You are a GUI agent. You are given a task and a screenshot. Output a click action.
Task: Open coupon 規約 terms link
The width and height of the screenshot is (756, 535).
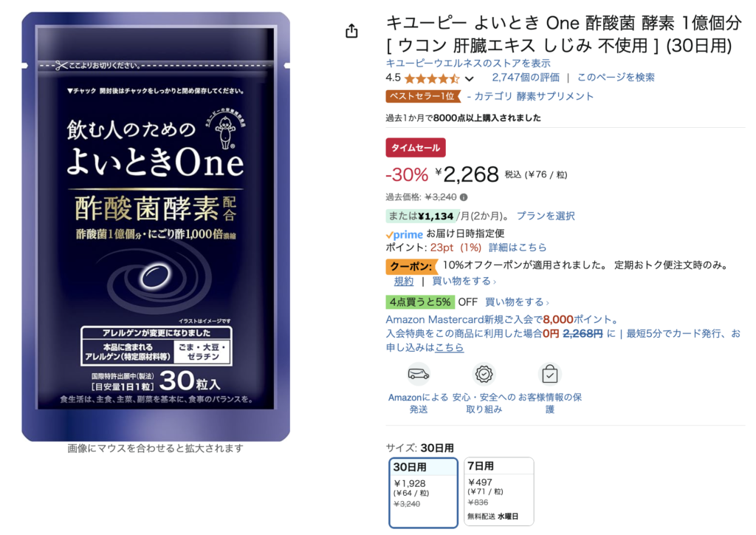(x=404, y=281)
